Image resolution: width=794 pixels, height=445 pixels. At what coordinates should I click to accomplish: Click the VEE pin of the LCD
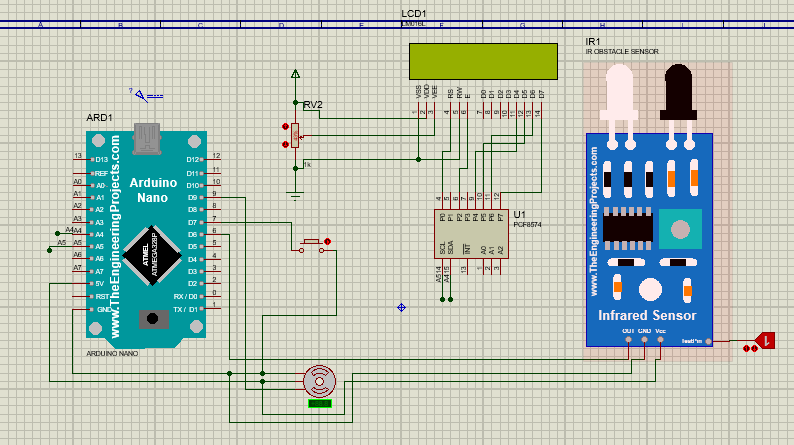tap(434, 110)
